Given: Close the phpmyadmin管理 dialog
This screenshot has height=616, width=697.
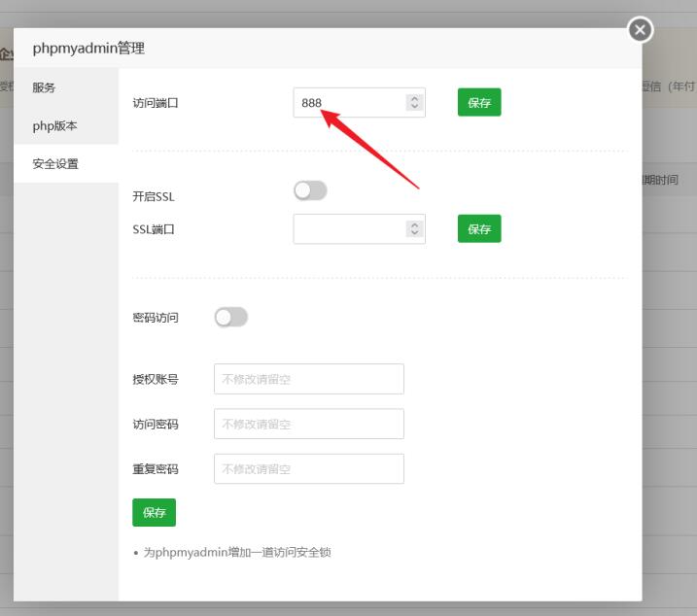Looking at the screenshot, I should pos(640,30).
